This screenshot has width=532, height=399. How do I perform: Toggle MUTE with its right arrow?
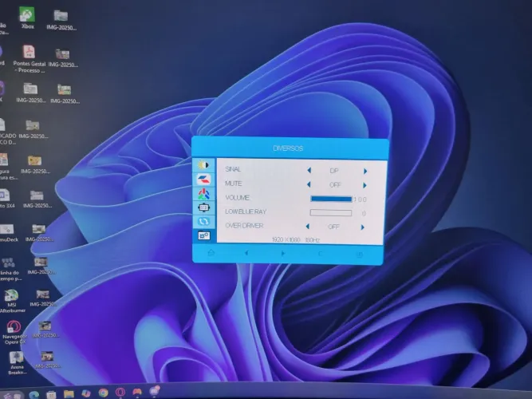pyautogui.click(x=365, y=185)
